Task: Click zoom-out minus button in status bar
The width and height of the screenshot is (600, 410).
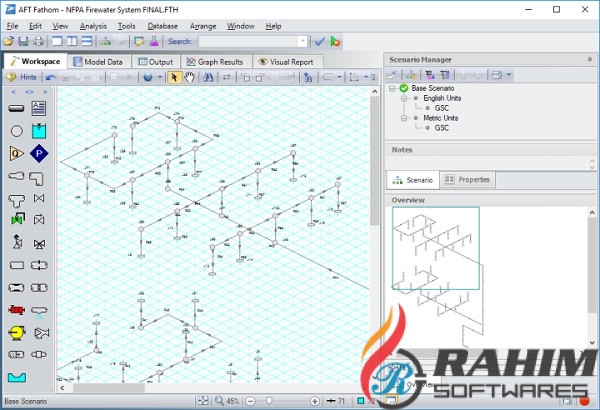Action: pos(250,401)
